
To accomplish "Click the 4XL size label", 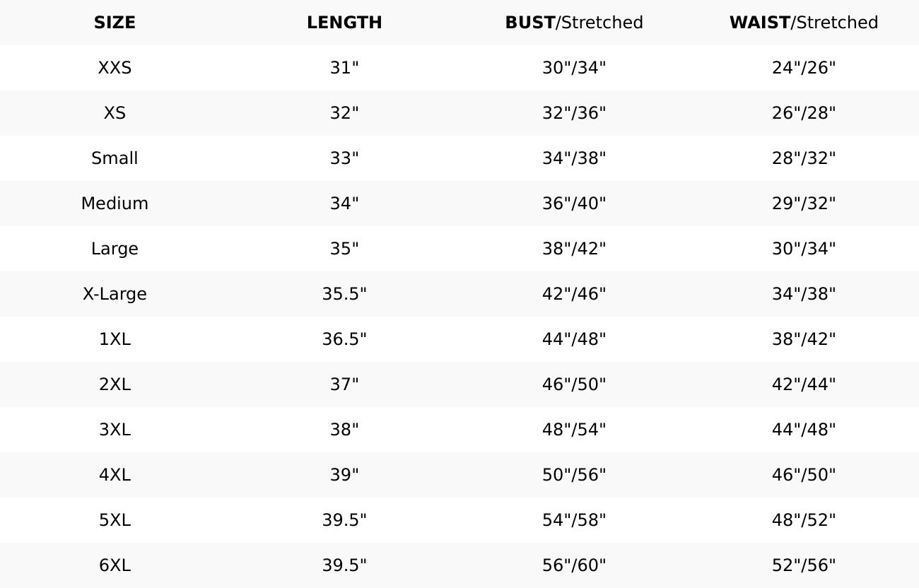I will tap(115, 475).
